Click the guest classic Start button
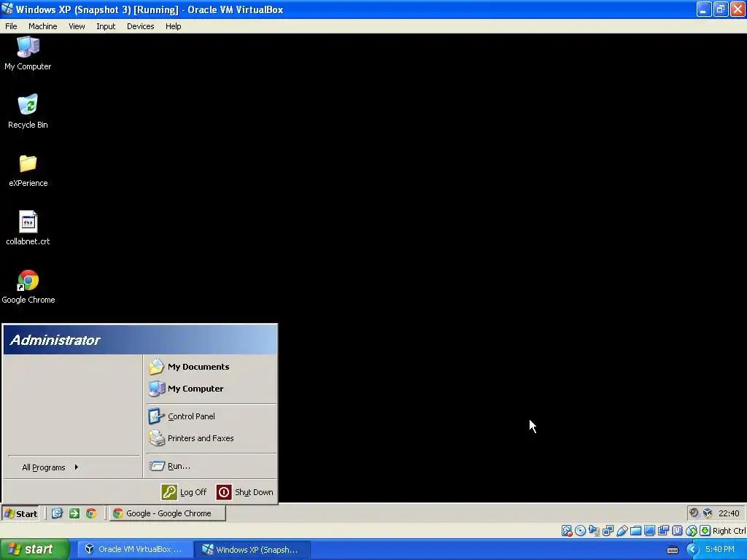This screenshot has height=560, width=747. click(x=21, y=513)
